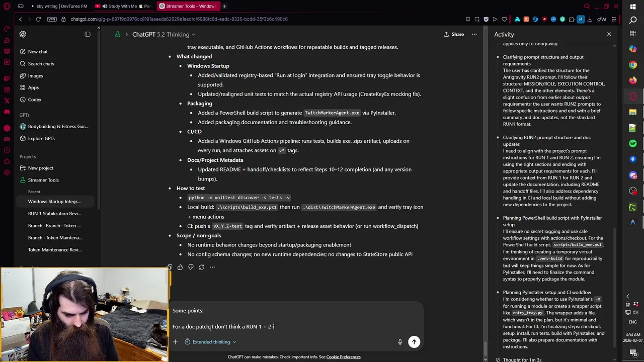Screen dimensions: 644x362
Task: Open the Images section
Action: 35,76
